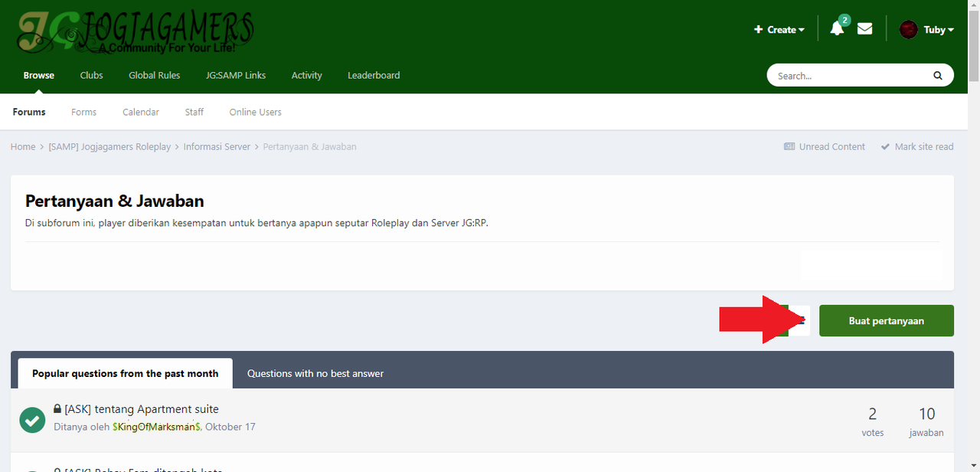Image resolution: width=980 pixels, height=472 pixels.
Task: Click the green answered checkmark icon
Action: [x=32, y=420]
